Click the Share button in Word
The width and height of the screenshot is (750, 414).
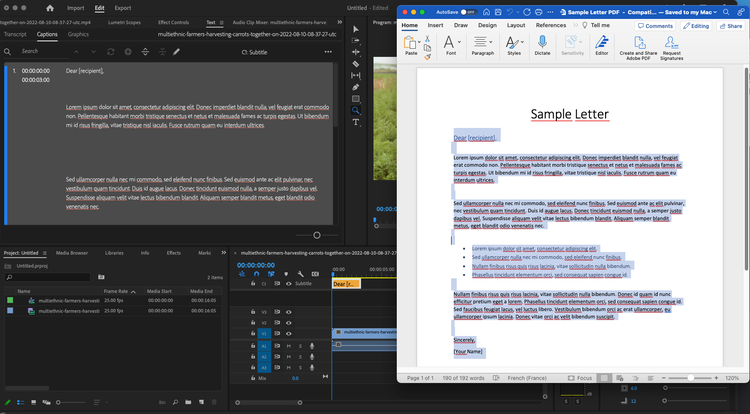(732, 25)
